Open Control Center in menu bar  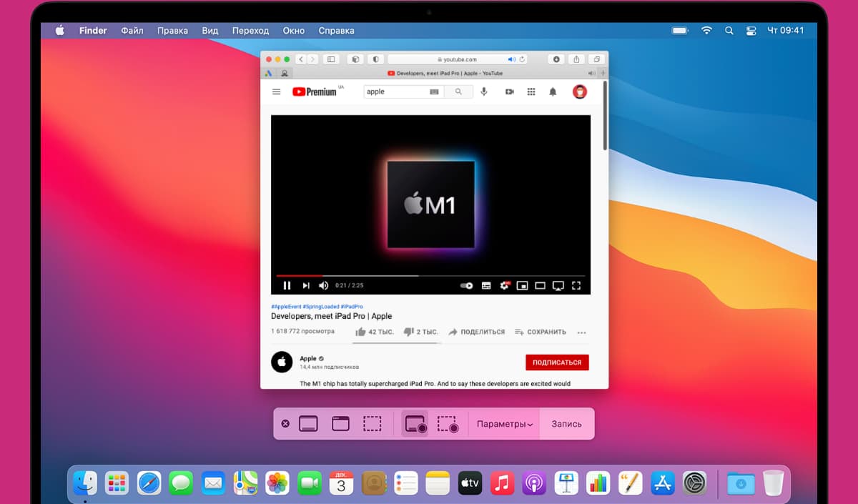pyautogui.click(x=751, y=31)
